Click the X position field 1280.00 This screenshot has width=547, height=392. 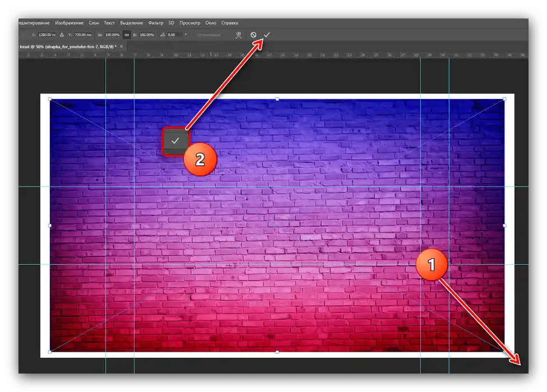tap(47, 35)
